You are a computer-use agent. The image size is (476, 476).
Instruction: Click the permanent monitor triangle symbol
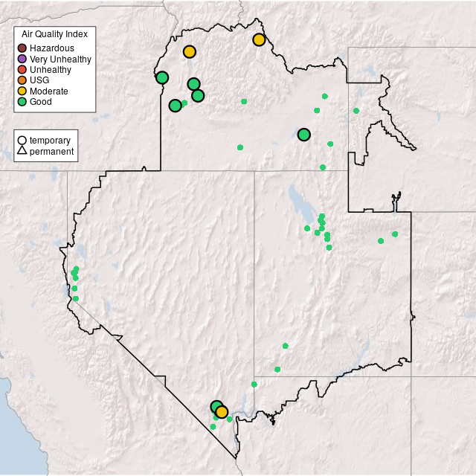(x=22, y=151)
